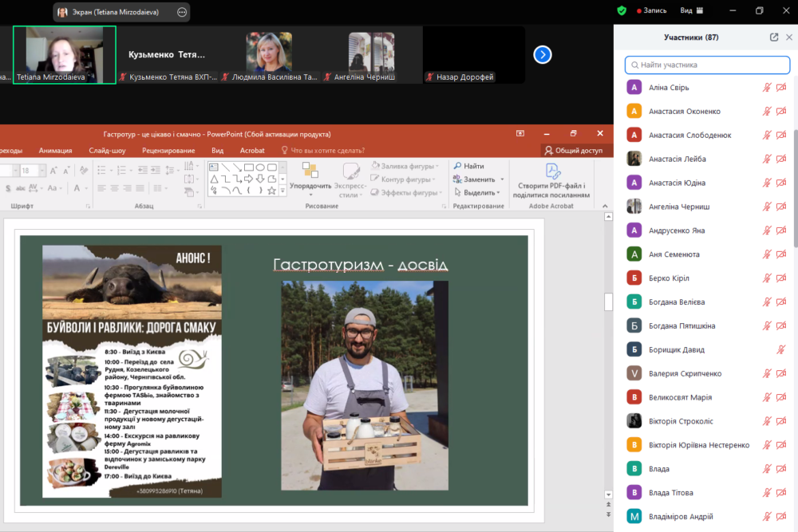Viewport: 798px width, 532px height.
Task: Align text left
Action: point(102,188)
